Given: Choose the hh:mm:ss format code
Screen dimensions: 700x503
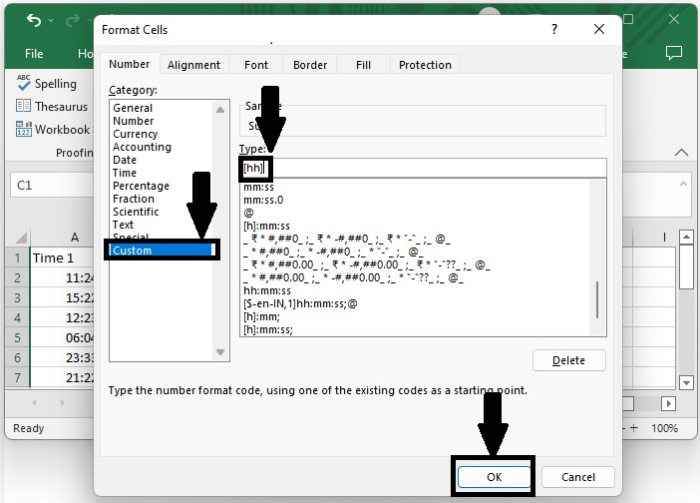Looking at the screenshot, I should 267,291.
